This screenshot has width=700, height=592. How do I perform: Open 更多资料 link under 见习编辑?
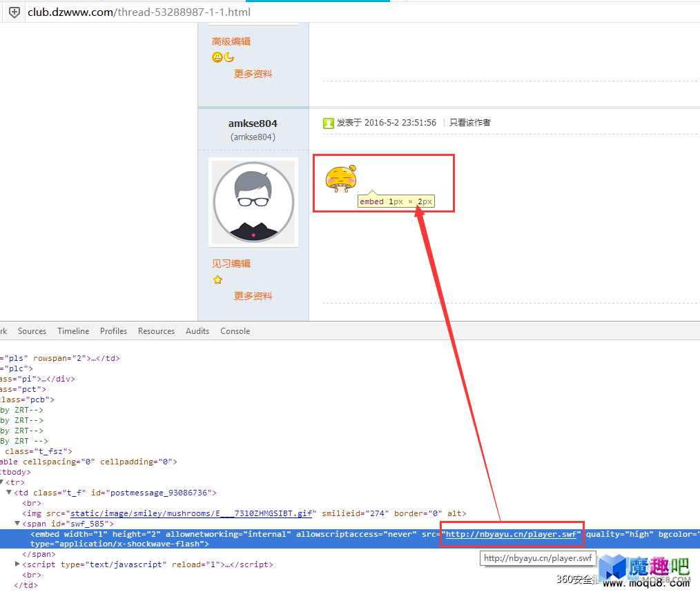pos(253,296)
